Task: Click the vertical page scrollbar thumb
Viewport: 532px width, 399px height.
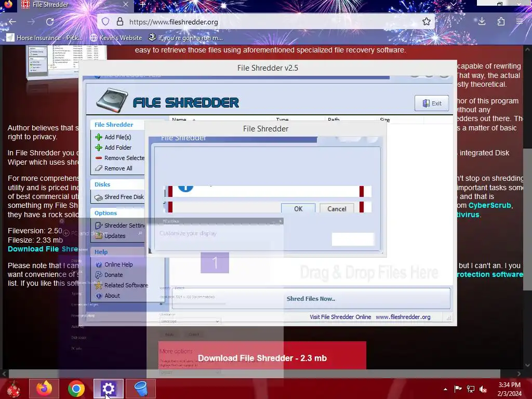Action: pyautogui.click(x=527, y=219)
